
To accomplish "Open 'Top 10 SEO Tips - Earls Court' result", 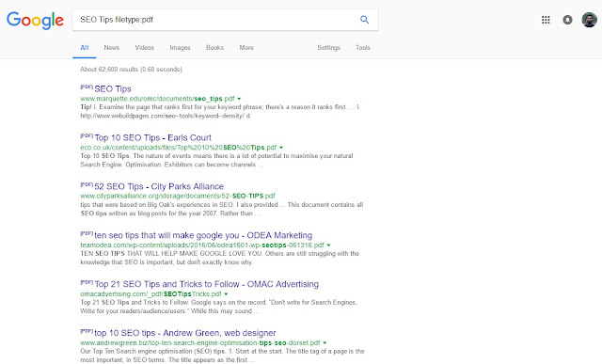I will (152, 137).
